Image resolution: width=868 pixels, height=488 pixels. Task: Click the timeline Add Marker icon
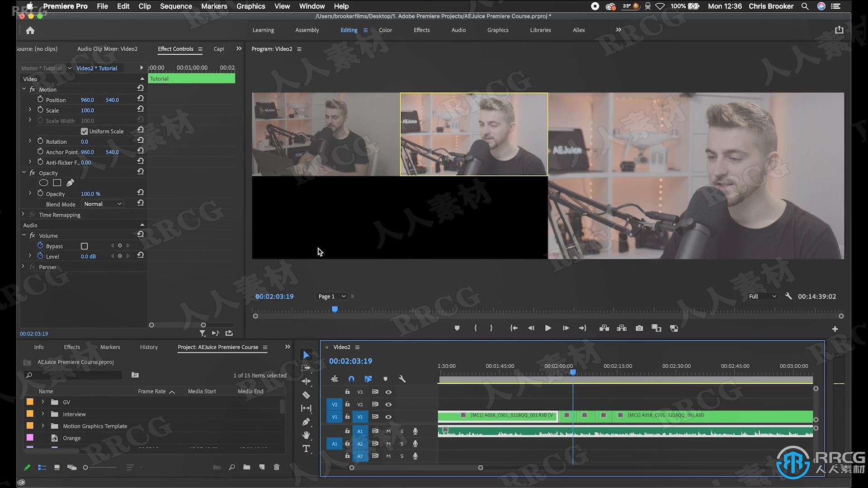(385, 379)
